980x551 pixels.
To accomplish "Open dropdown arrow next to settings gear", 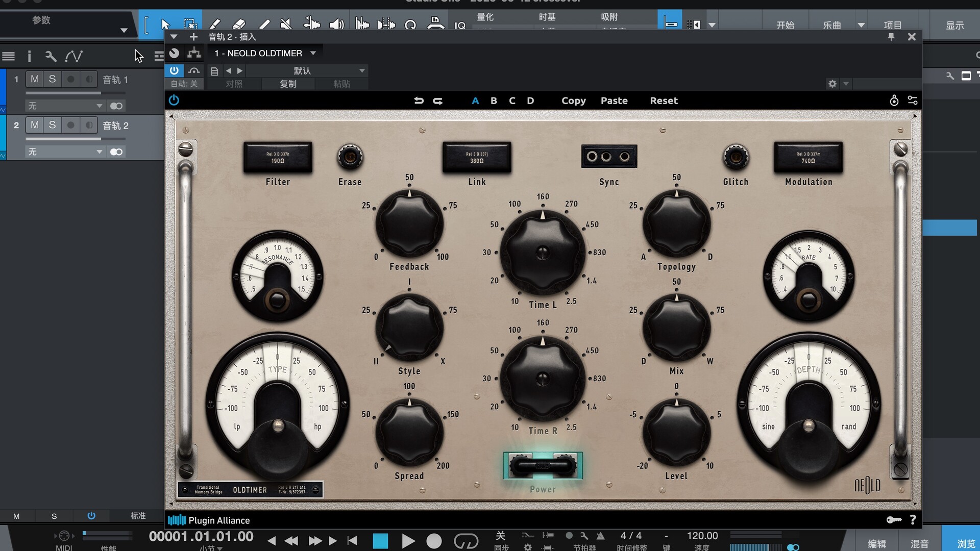I will point(846,84).
